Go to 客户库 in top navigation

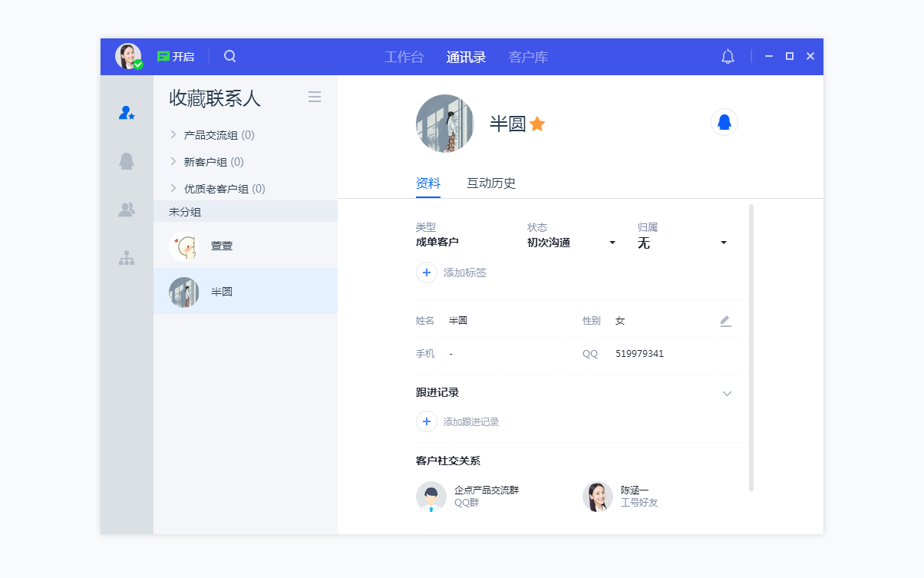[527, 56]
